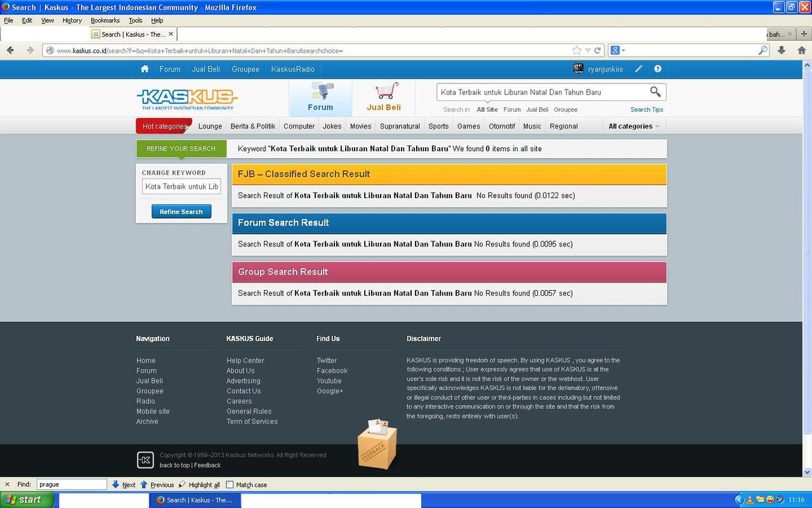Click Firefox taskbar window button
The image size is (812, 508).
195,500
